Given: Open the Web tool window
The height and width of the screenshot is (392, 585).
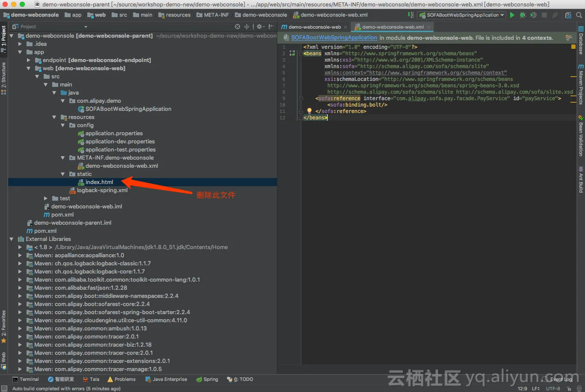Looking at the screenshot, I should point(3,360).
